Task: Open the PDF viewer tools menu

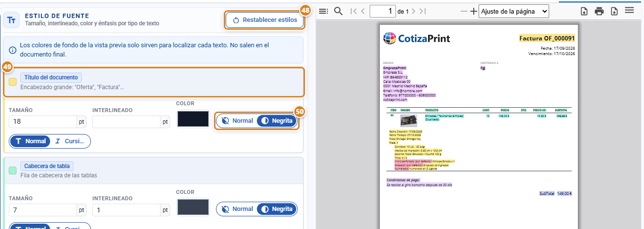Action: click(629, 10)
